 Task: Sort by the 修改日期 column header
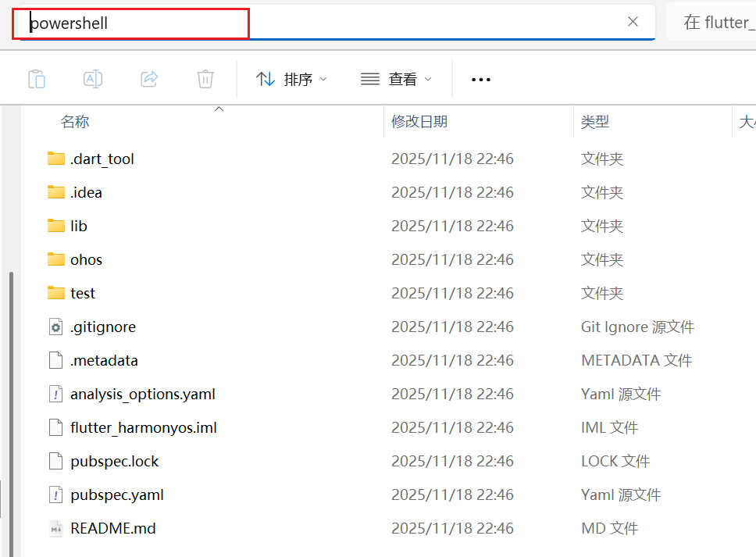tap(419, 122)
